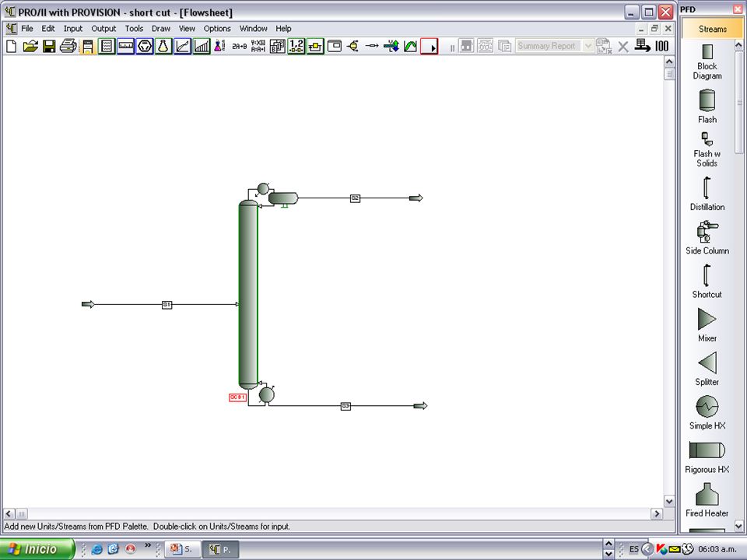This screenshot has width=747, height=560.
Task: Click the New file toolbar icon
Action: 12,46
